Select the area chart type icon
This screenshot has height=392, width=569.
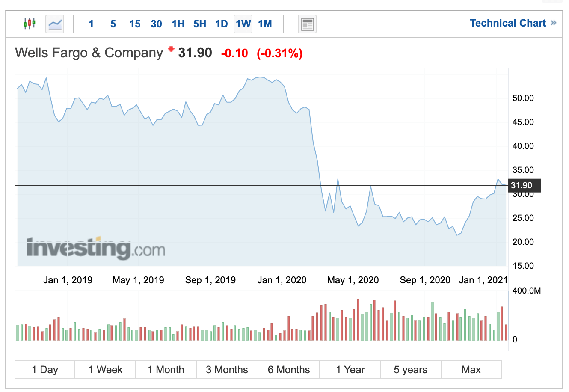pyautogui.click(x=55, y=24)
